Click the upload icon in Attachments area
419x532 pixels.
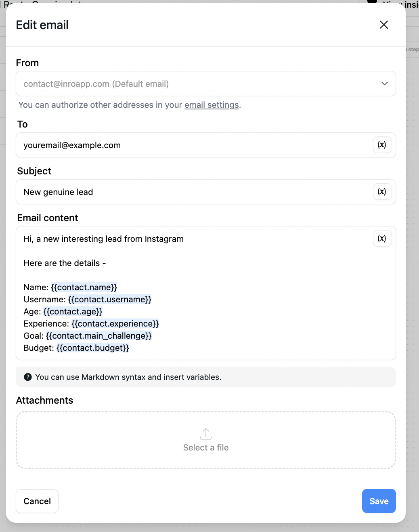(205, 434)
